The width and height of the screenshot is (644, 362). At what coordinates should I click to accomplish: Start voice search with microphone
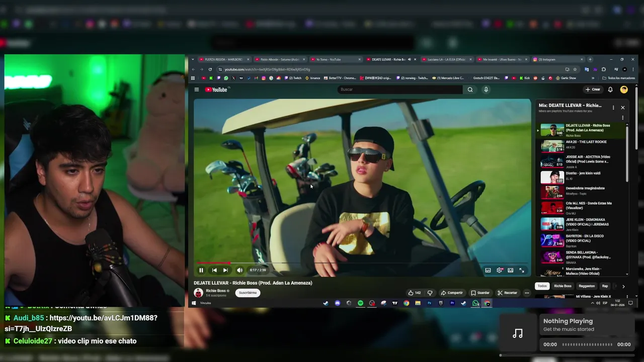click(x=486, y=89)
